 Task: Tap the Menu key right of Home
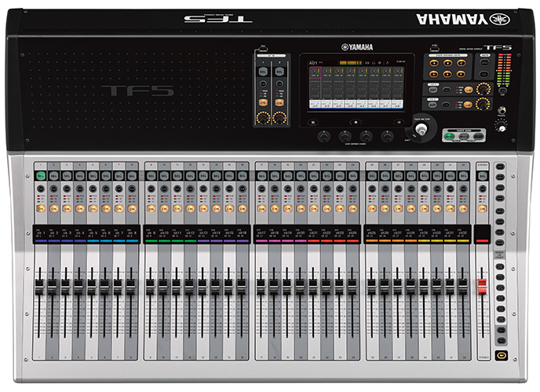click(x=399, y=122)
